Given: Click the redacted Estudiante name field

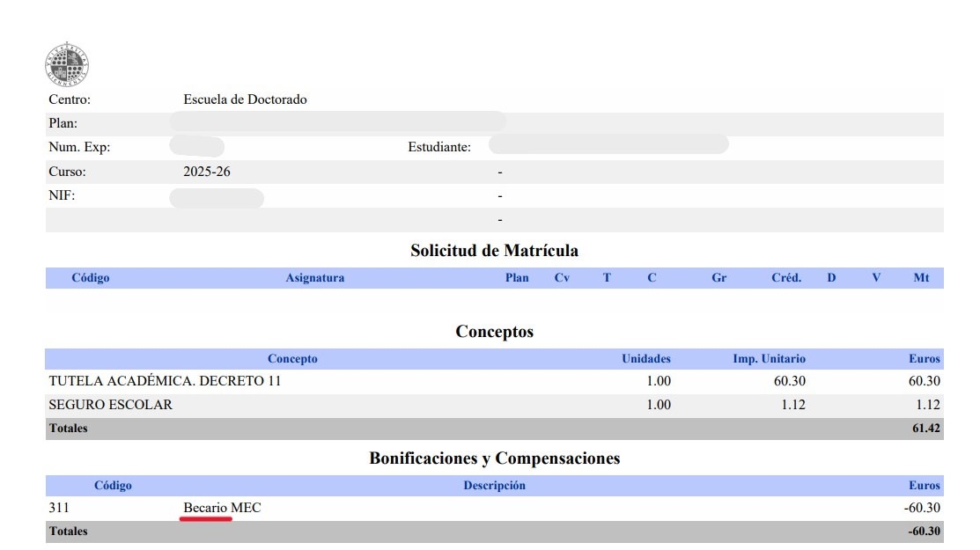Looking at the screenshot, I should pos(608,144).
